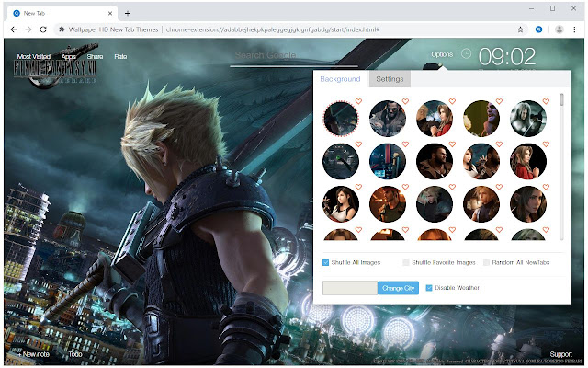Screen dimensions: 588x368
Task: Toggle Shuffle All Images checkbox
Action: pyautogui.click(x=325, y=262)
